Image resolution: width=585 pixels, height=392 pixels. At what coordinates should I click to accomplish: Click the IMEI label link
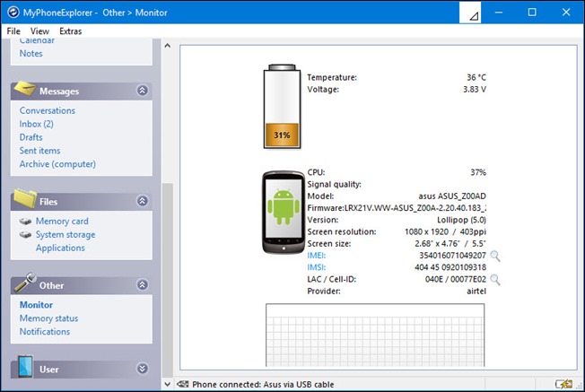[x=317, y=256]
